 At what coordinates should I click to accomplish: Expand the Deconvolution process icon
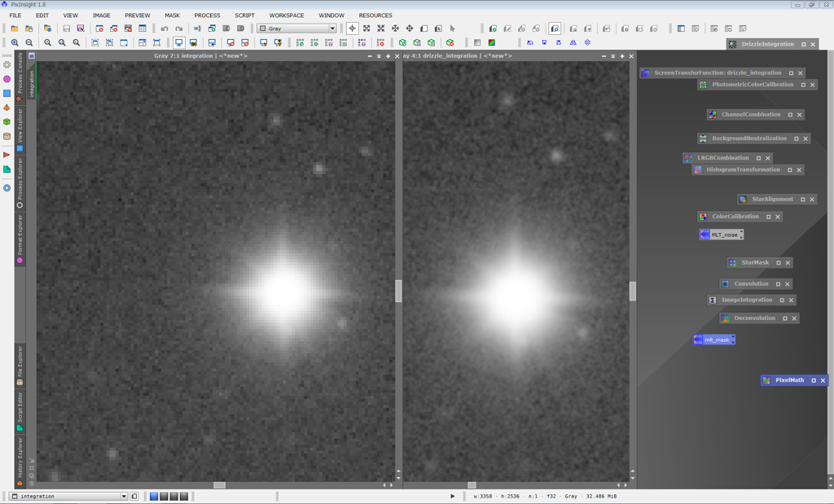(784, 318)
